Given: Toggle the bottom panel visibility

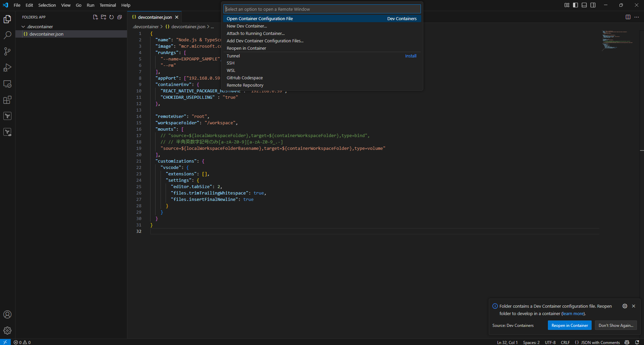Looking at the screenshot, I should click(x=584, y=5).
